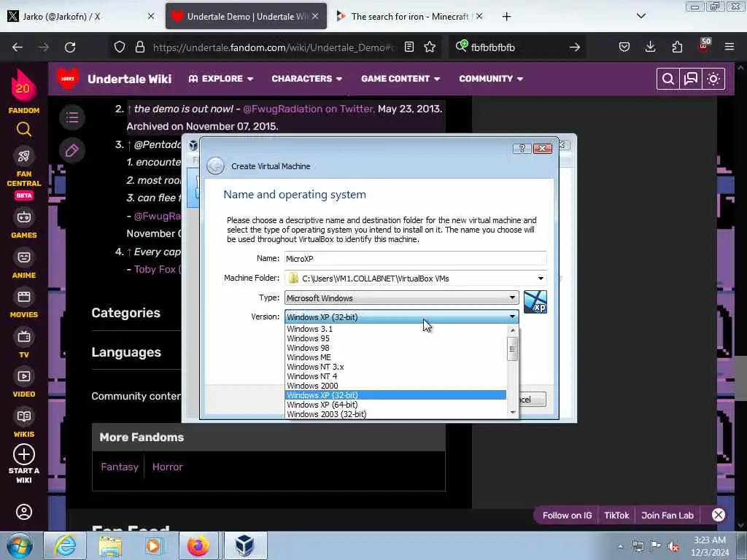Choose Windows XP (64-bit) version

(395, 405)
